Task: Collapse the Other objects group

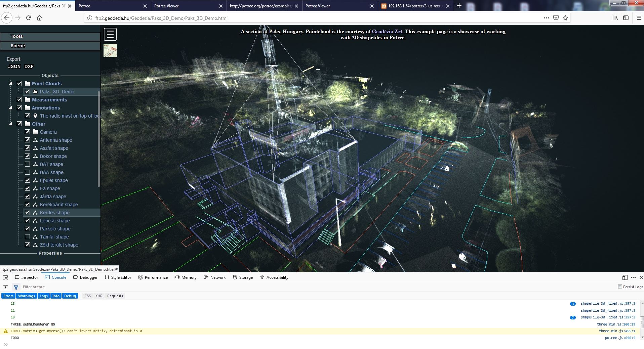Action: [11, 124]
